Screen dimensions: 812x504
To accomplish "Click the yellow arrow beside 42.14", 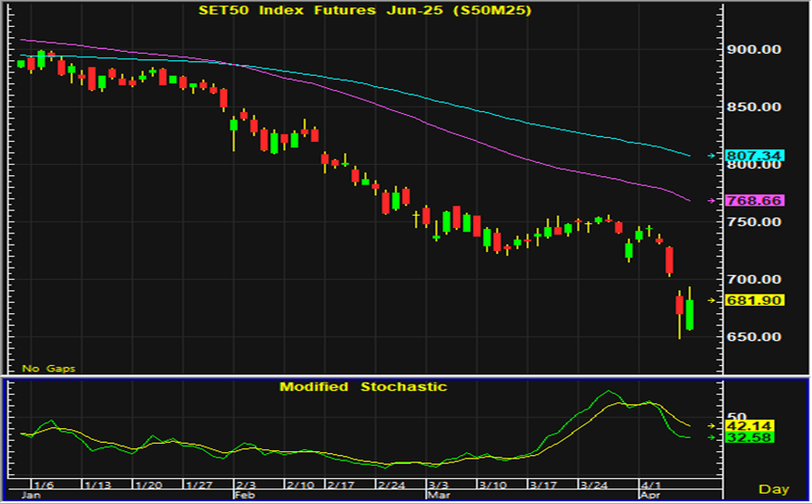I will pyautogui.click(x=711, y=425).
